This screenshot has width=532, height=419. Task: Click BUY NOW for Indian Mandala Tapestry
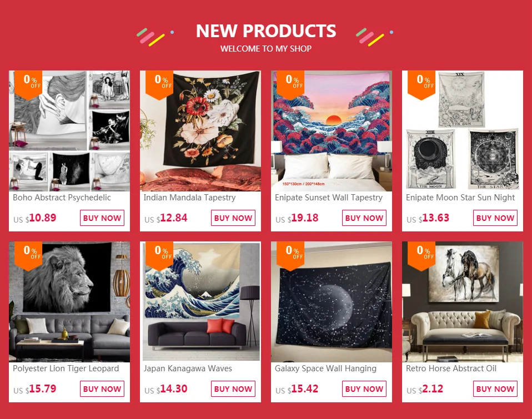click(x=233, y=218)
